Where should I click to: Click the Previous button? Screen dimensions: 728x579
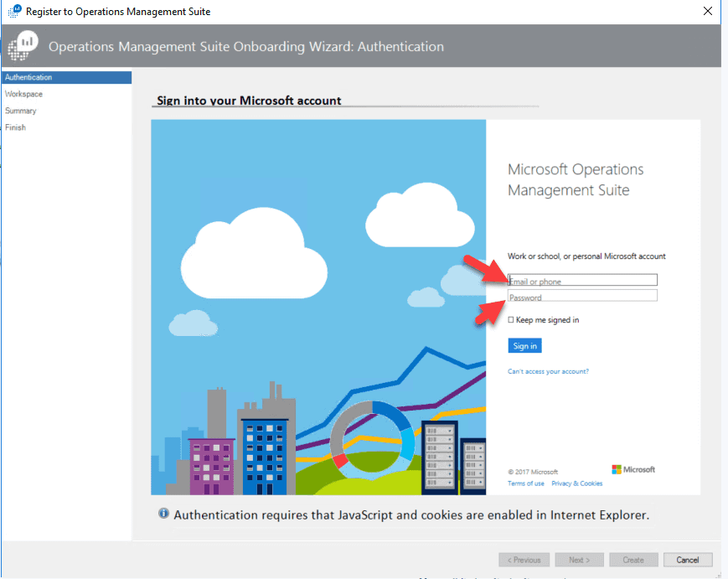(524, 560)
